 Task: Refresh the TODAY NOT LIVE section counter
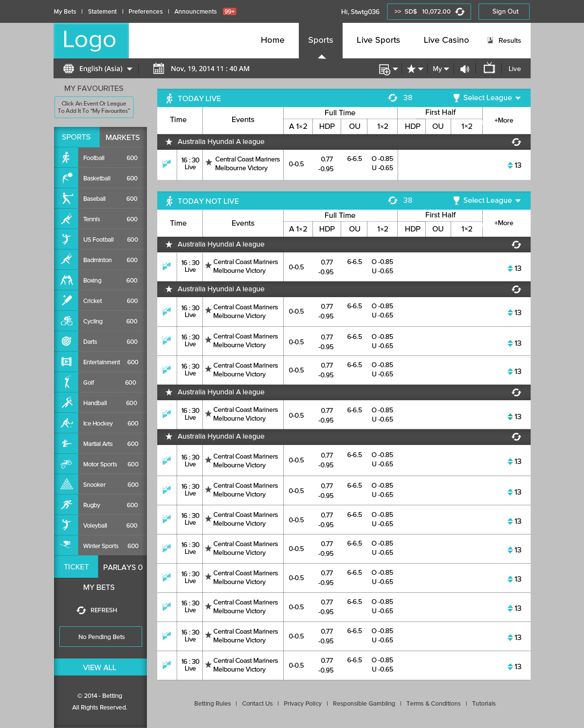pyautogui.click(x=393, y=200)
